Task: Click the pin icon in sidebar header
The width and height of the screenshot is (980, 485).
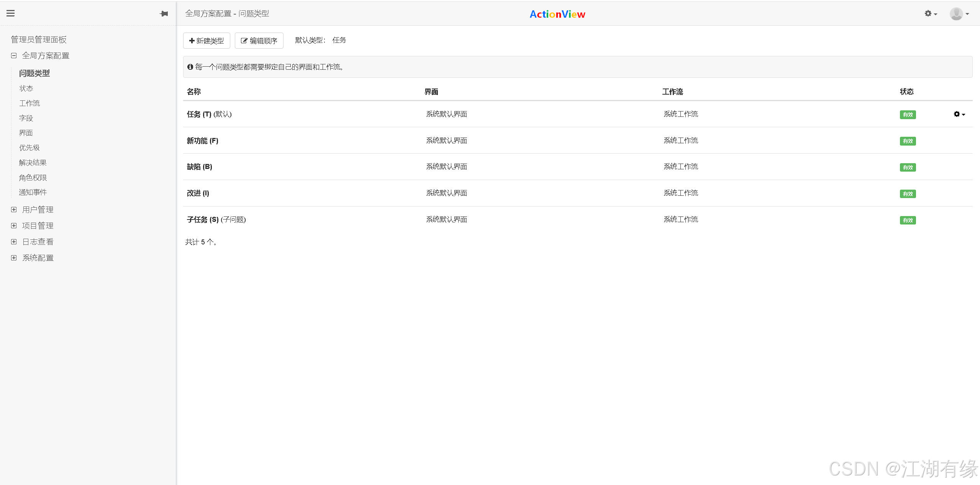Action: pos(164,13)
